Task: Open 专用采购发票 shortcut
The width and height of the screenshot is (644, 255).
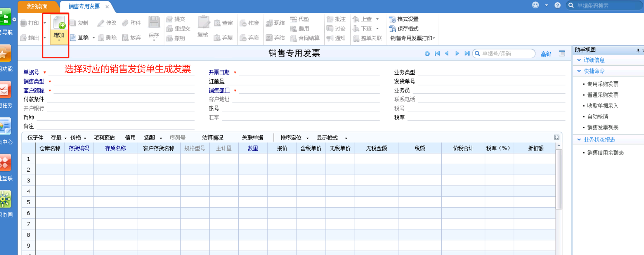Action: 603,84
